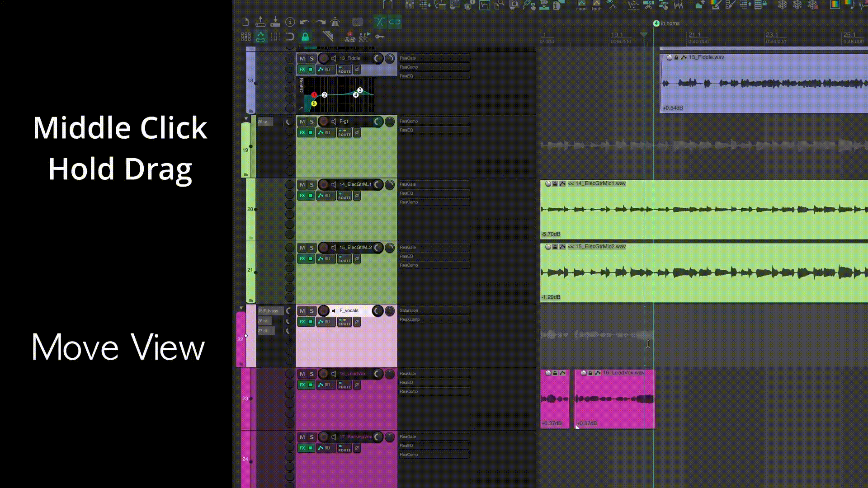
Task: Collapse the F_vocals folder track arrow
Action: [241, 308]
